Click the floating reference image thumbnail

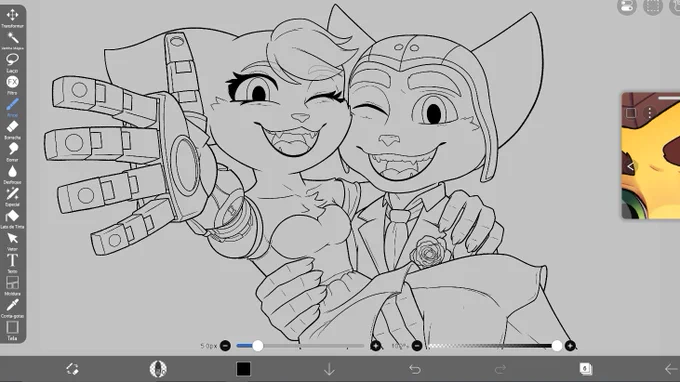[x=651, y=155]
